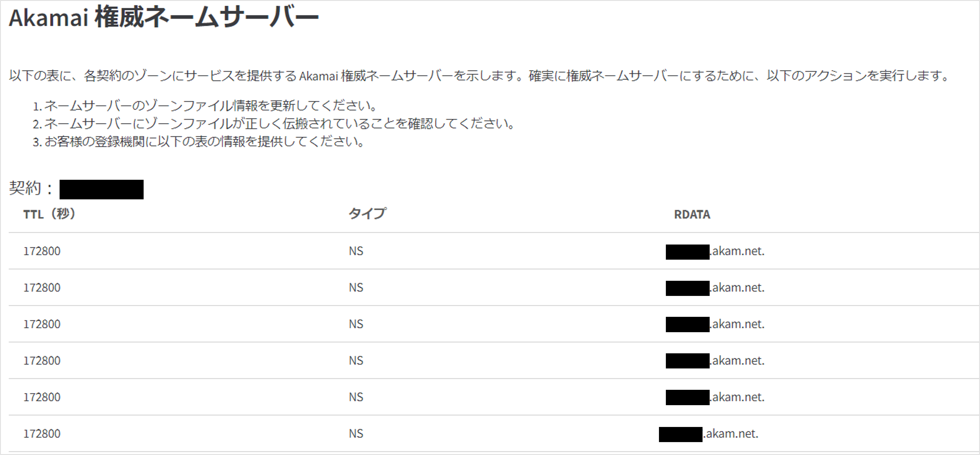Click the TTL（秒） column header
The height and width of the screenshot is (455, 980).
click(x=49, y=214)
